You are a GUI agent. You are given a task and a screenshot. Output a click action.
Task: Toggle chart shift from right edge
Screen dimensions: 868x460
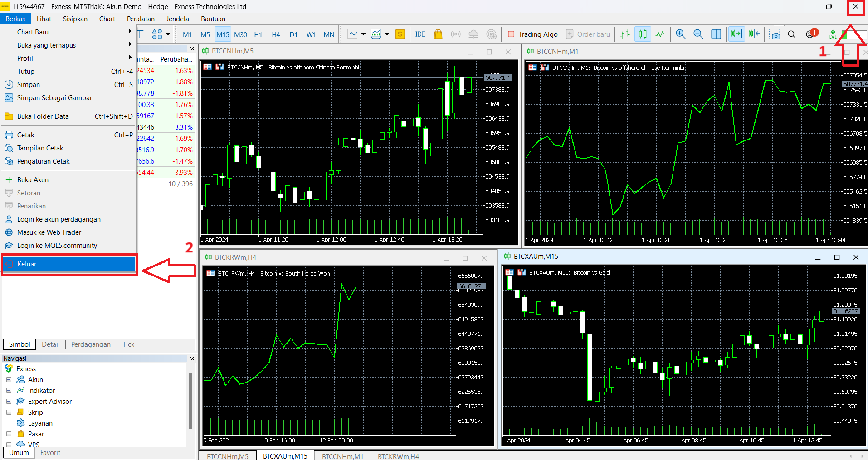click(754, 34)
